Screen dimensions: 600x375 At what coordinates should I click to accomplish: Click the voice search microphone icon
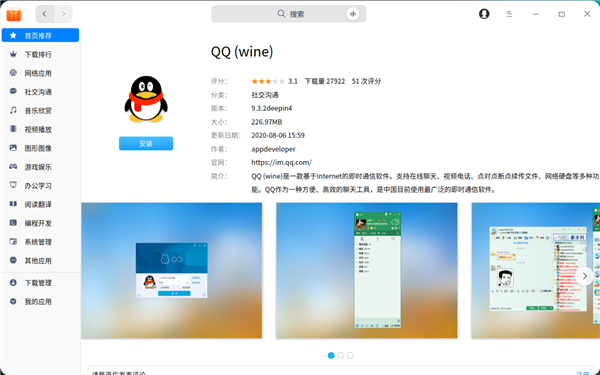click(352, 14)
